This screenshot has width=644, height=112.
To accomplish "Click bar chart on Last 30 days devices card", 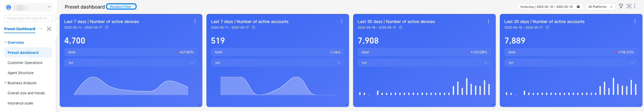I will click(x=424, y=86).
